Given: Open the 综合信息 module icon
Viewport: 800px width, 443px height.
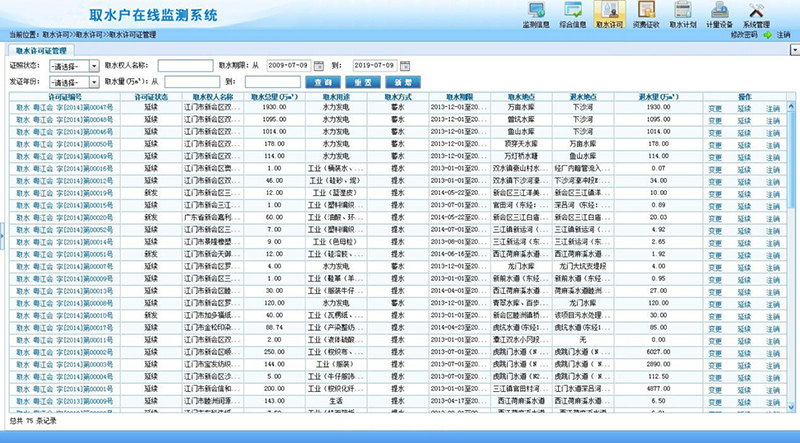Looking at the screenshot, I should point(573,13).
